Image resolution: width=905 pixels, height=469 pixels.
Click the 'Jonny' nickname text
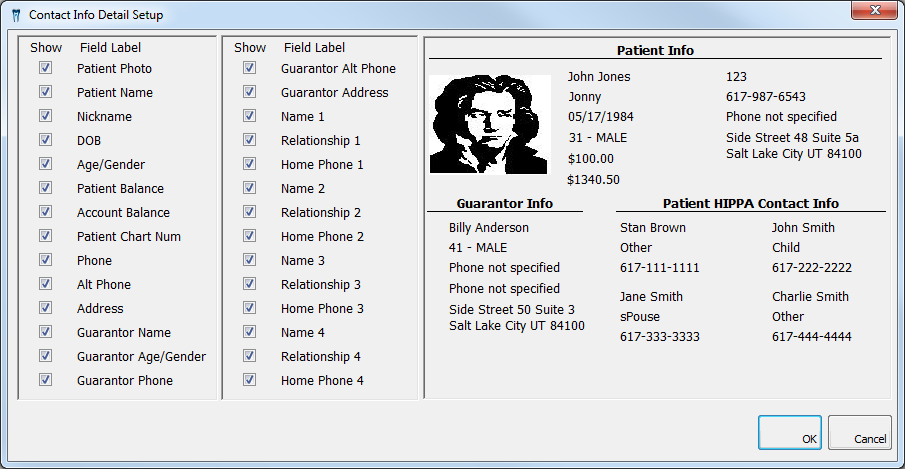pos(585,97)
